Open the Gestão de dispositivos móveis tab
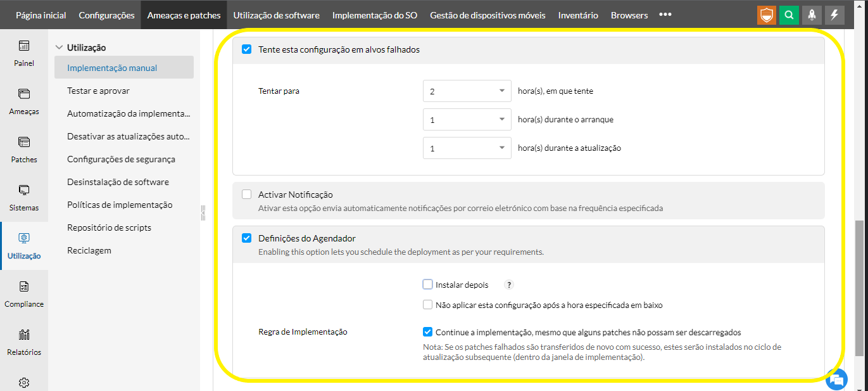 (487, 15)
